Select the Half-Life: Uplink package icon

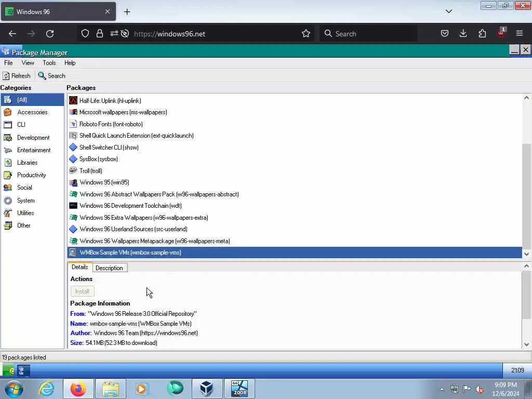pyautogui.click(x=73, y=100)
